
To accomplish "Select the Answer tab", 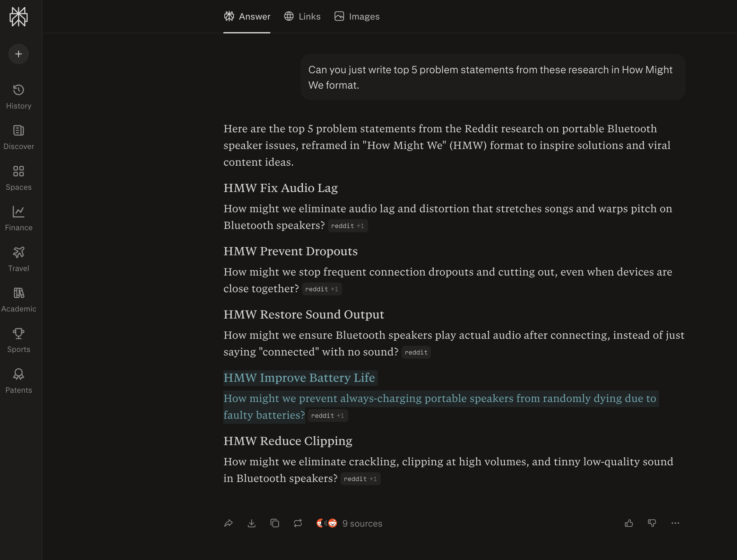I will pyautogui.click(x=247, y=16).
